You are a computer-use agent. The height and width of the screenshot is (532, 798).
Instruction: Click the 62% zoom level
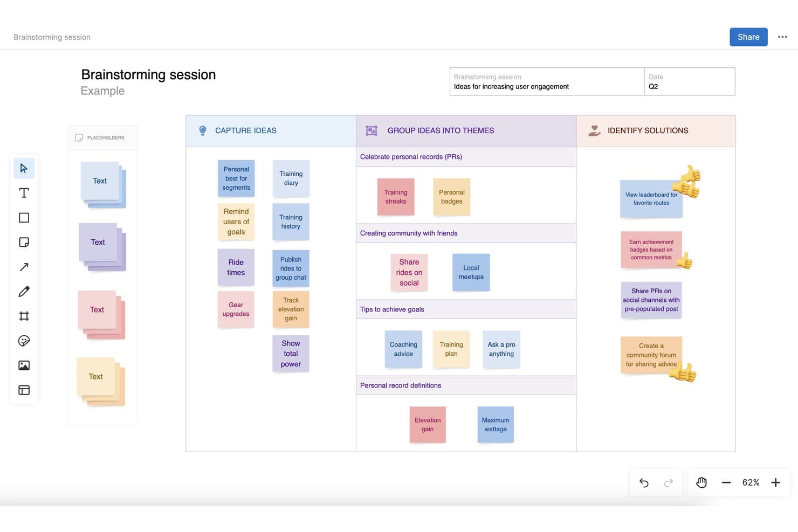[x=751, y=482]
